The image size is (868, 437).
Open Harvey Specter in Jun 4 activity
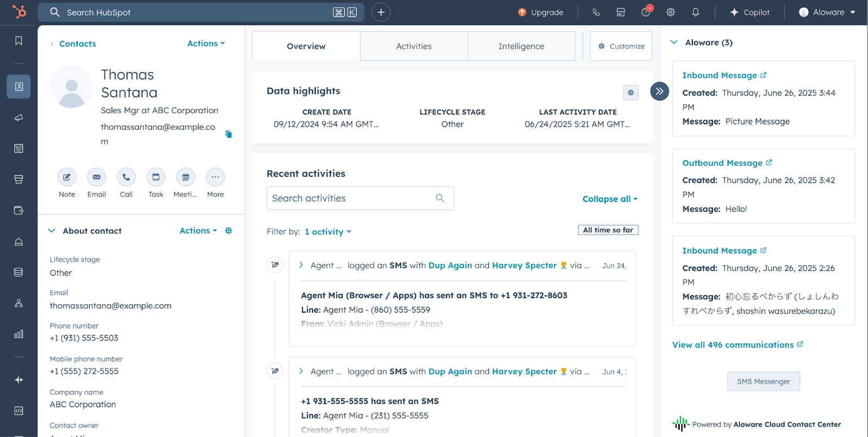524,371
